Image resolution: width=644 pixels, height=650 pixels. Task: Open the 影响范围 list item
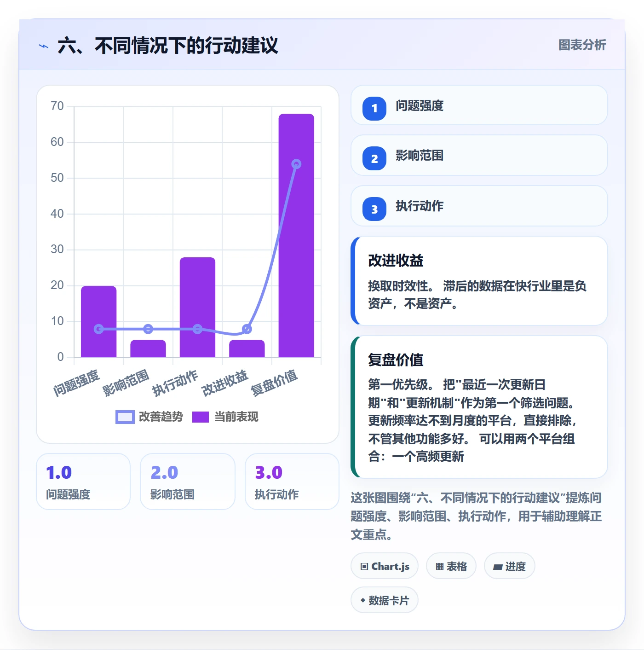tap(479, 155)
